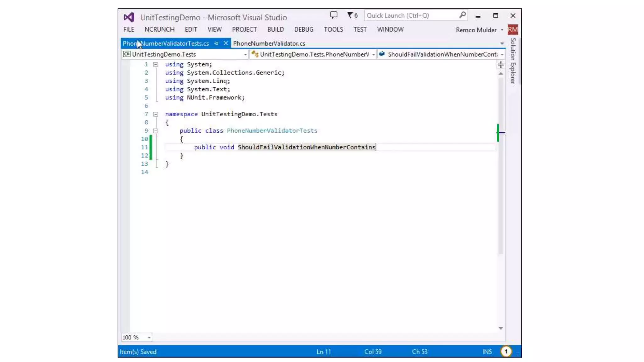This screenshot has height=362, width=644.
Task: Click the editor split-view handle above scrollbar
Action: (x=501, y=65)
